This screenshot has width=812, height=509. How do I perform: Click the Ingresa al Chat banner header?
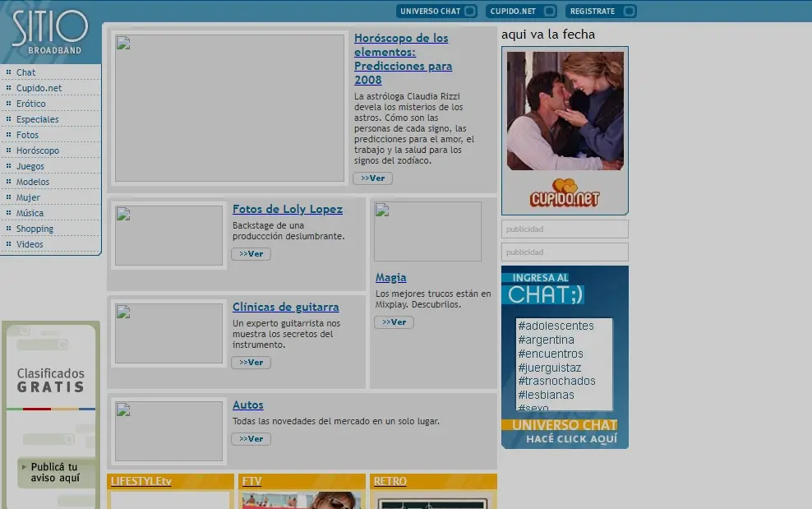pyautogui.click(x=543, y=288)
